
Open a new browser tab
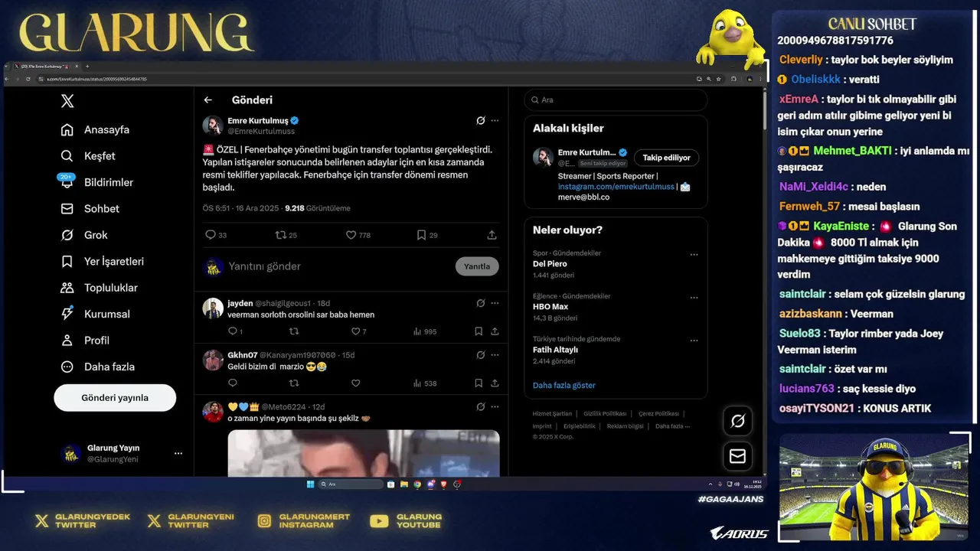[87, 67]
